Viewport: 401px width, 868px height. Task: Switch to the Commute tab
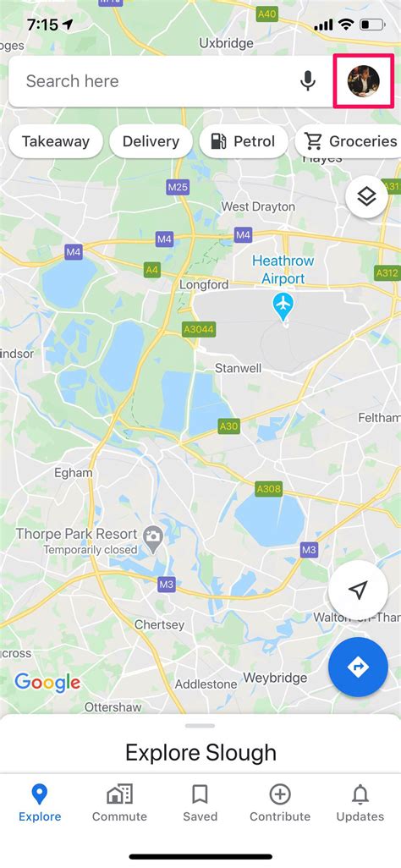coord(119,803)
